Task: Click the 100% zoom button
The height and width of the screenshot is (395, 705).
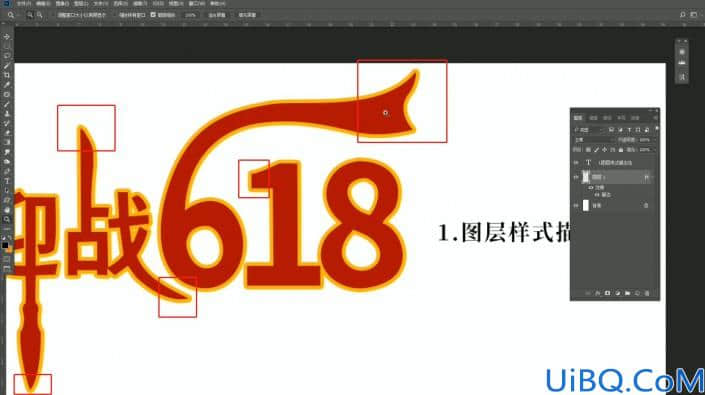Action: click(191, 15)
